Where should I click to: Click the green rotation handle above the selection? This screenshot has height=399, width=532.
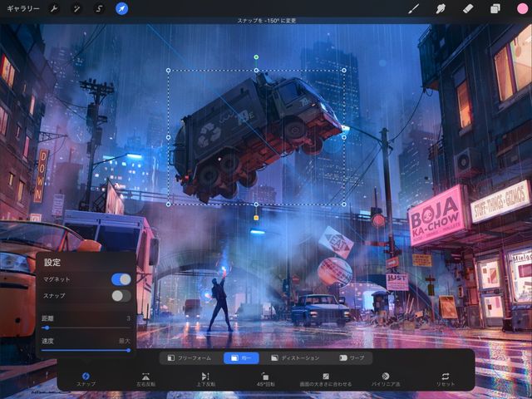tap(256, 57)
